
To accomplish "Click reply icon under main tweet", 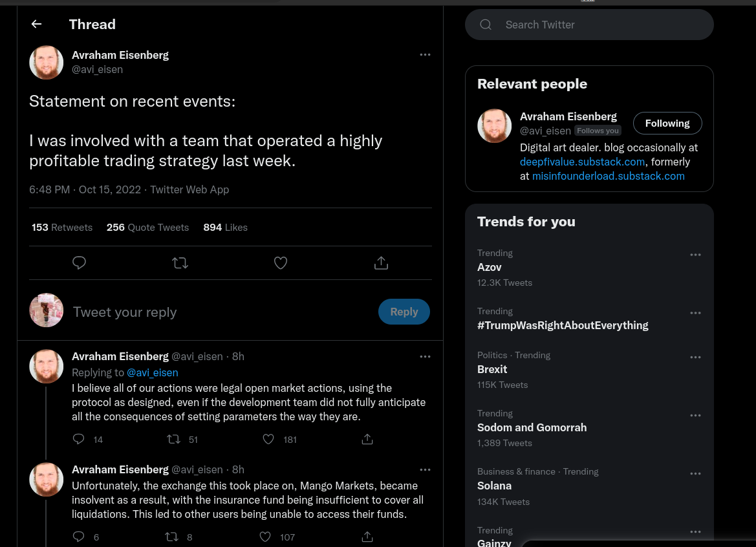I will (79, 263).
